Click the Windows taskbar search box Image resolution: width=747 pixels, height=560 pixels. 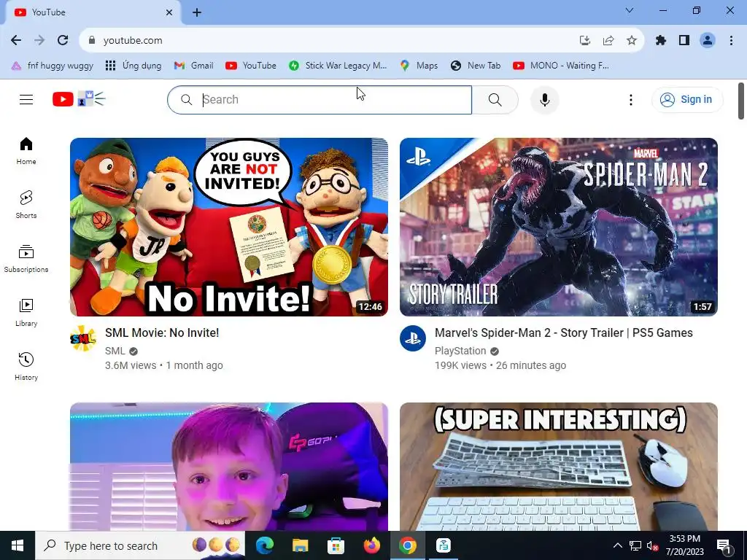(140, 545)
